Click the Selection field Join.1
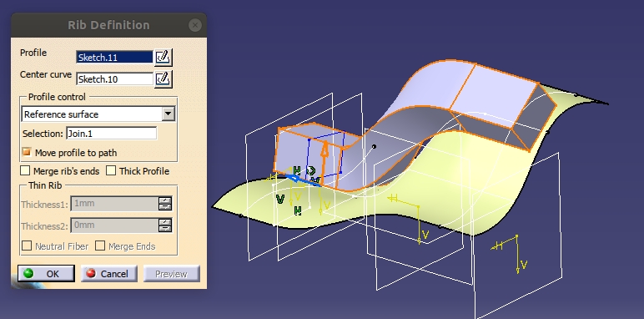 click(x=111, y=133)
